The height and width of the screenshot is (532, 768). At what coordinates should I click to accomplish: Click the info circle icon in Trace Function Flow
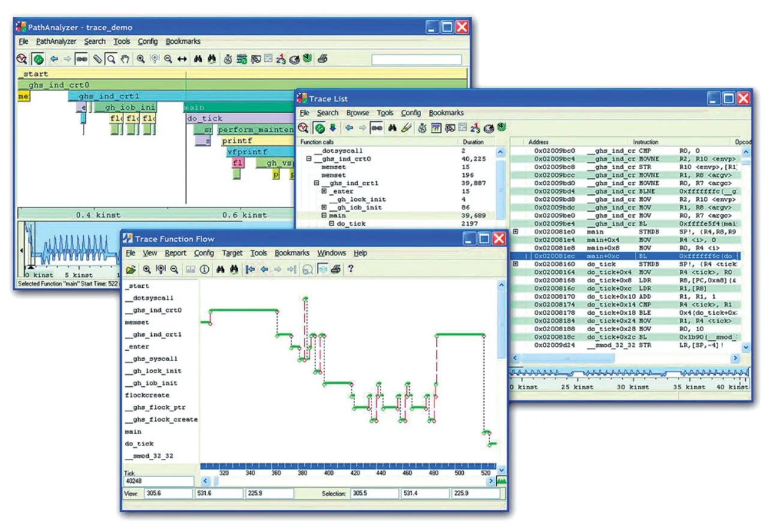(x=205, y=269)
